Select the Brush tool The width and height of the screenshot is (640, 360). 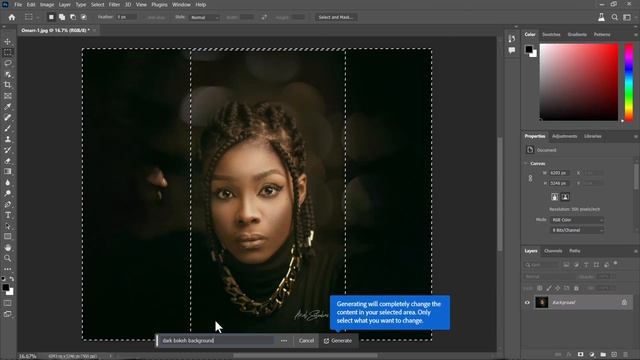pyautogui.click(x=8, y=128)
